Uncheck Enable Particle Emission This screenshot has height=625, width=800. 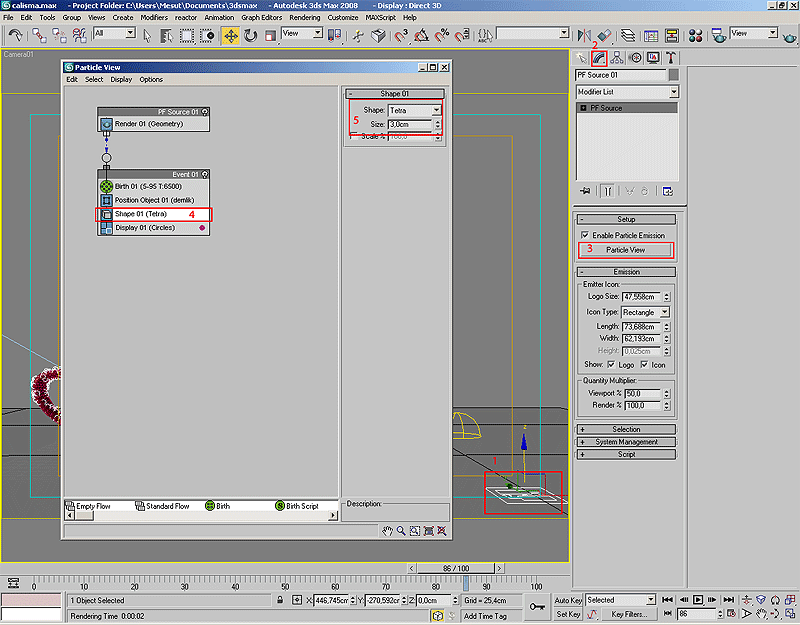pos(585,235)
